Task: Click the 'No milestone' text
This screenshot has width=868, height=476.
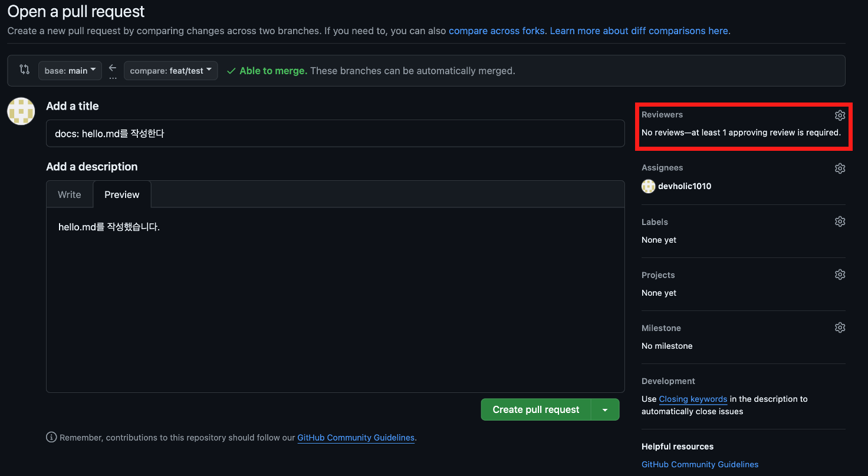Action: [x=667, y=346]
